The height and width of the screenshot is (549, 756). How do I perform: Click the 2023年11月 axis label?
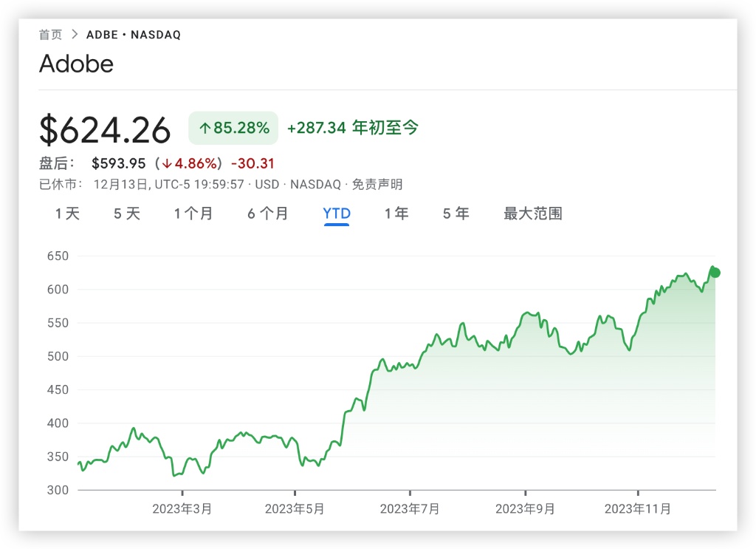point(638,509)
